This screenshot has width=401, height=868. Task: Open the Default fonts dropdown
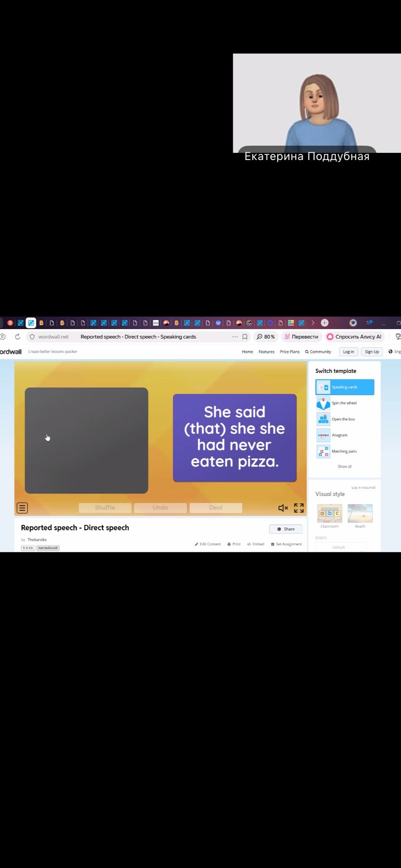(x=341, y=547)
